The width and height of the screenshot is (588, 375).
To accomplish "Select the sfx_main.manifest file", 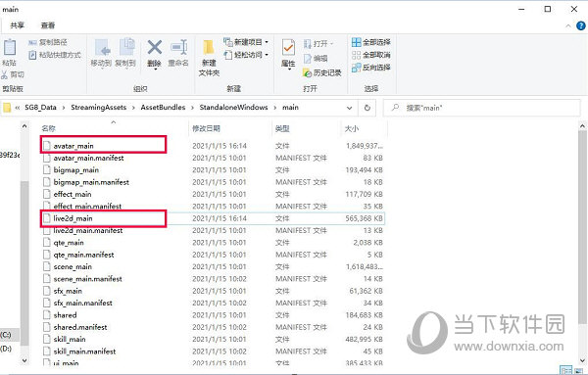I will (83, 304).
